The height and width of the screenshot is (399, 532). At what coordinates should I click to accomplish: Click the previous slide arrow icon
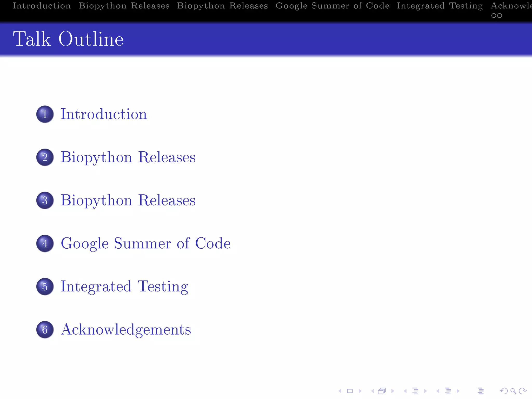[x=340, y=391]
